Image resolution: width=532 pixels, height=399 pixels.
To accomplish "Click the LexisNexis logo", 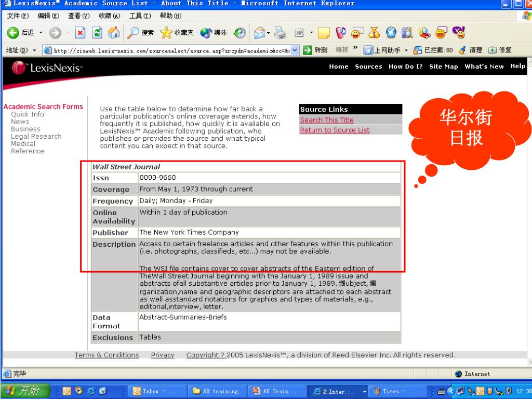I will 47,68.
